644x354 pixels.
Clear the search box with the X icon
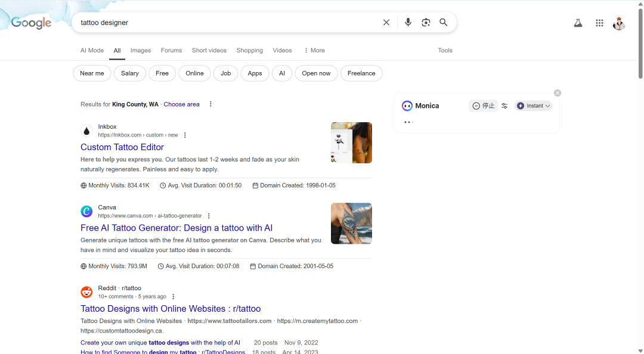point(386,23)
